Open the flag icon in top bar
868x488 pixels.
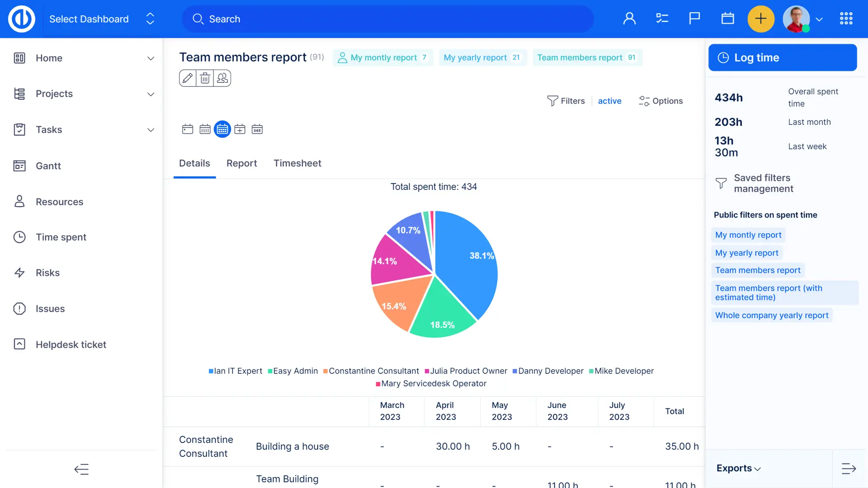point(694,19)
